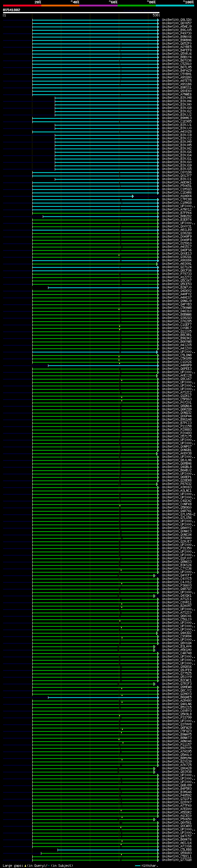Click the green ~80% identity color segment

[x=137, y=6]
